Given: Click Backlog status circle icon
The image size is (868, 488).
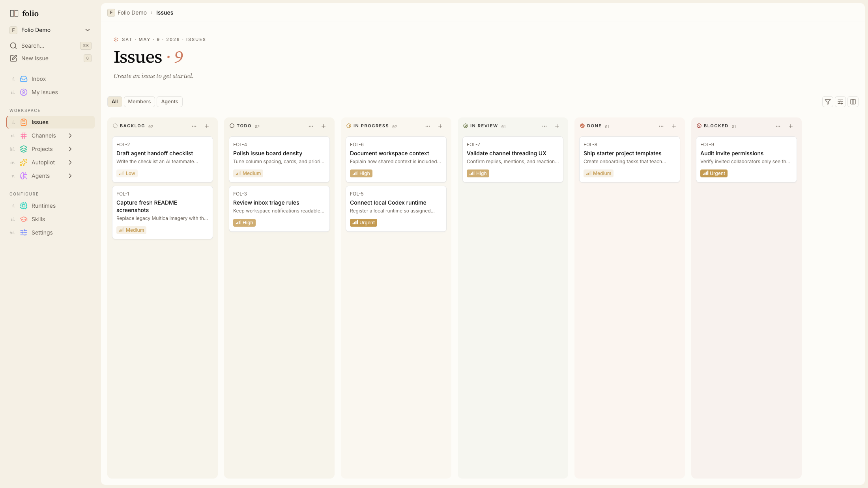Looking at the screenshot, I should tap(115, 126).
